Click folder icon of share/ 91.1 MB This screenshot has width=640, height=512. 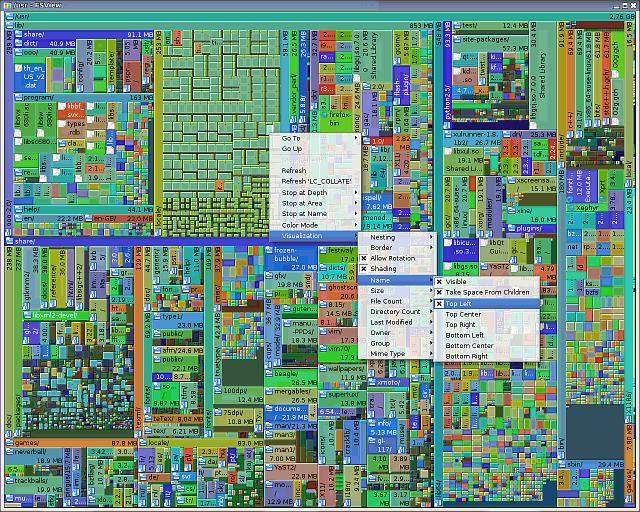click(x=18, y=34)
